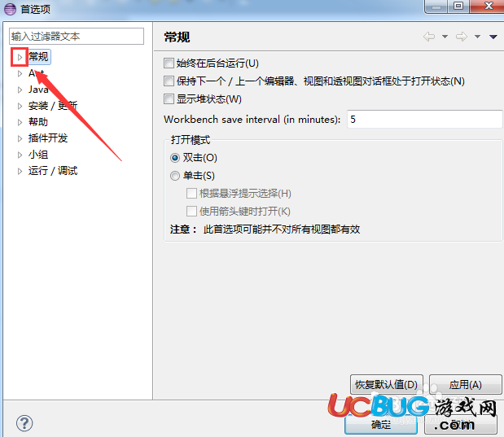The width and height of the screenshot is (504, 437).
Task: Click the 确定 button
Action: 381,424
